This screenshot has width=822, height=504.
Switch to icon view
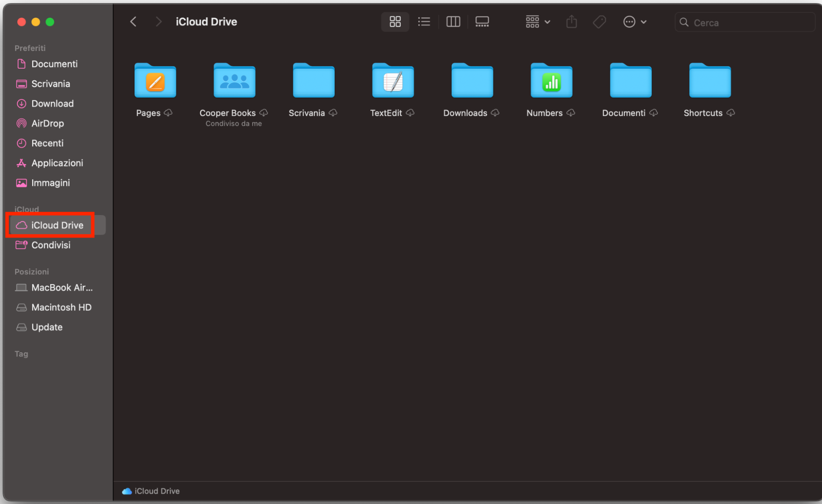click(395, 22)
